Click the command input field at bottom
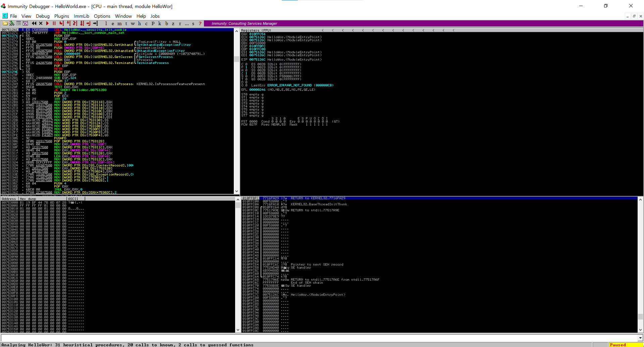 point(319,338)
